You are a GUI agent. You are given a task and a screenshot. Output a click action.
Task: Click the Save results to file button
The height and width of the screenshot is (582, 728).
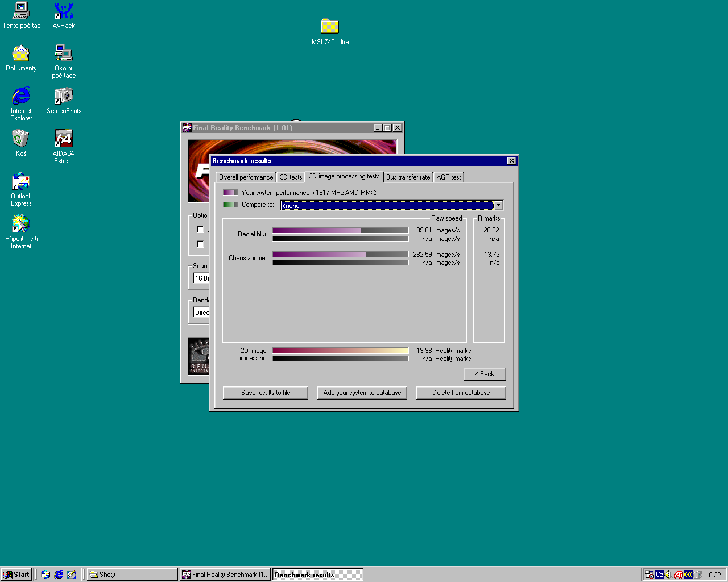[265, 393]
